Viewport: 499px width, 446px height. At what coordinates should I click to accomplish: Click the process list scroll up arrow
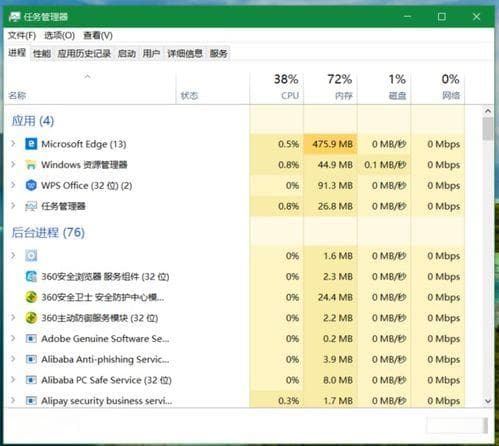pyautogui.click(x=488, y=111)
